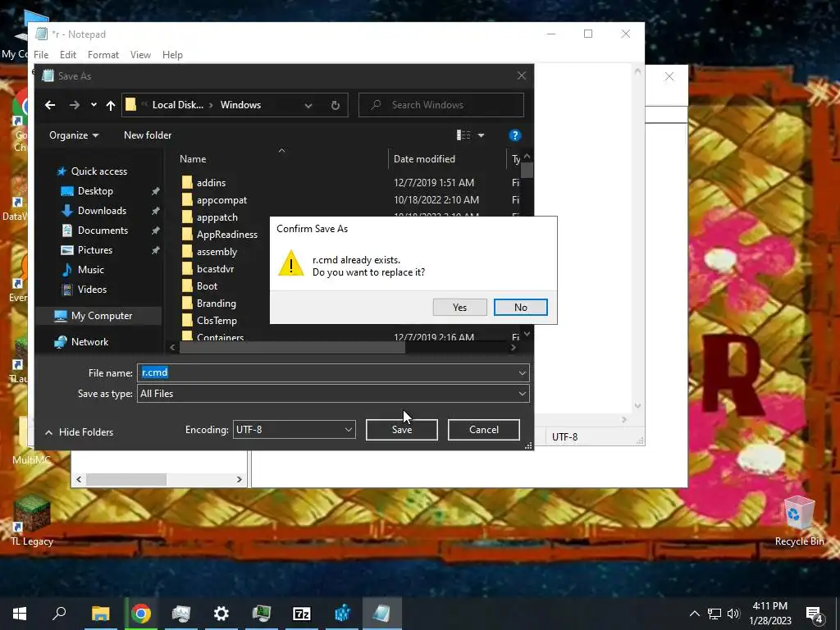The image size is (840, 630).
Task: Refresh the Windows folder listing
Action: pyautogui.click(x=336, y=105)
